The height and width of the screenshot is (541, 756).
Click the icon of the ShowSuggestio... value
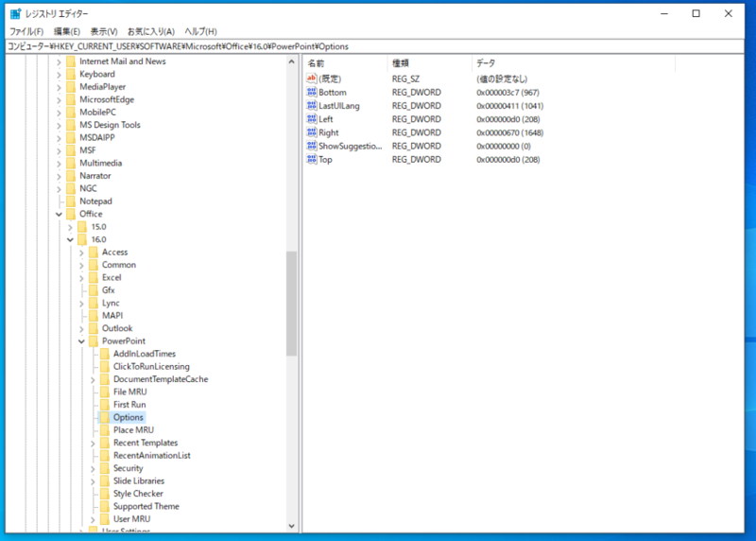coord(312,146)
